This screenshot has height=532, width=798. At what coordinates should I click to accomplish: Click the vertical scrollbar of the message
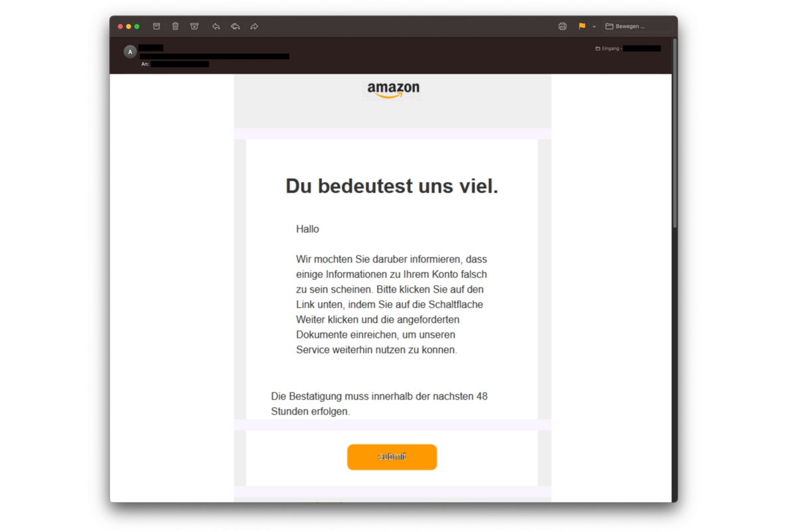pyautogui.click(x=675, y=133)
